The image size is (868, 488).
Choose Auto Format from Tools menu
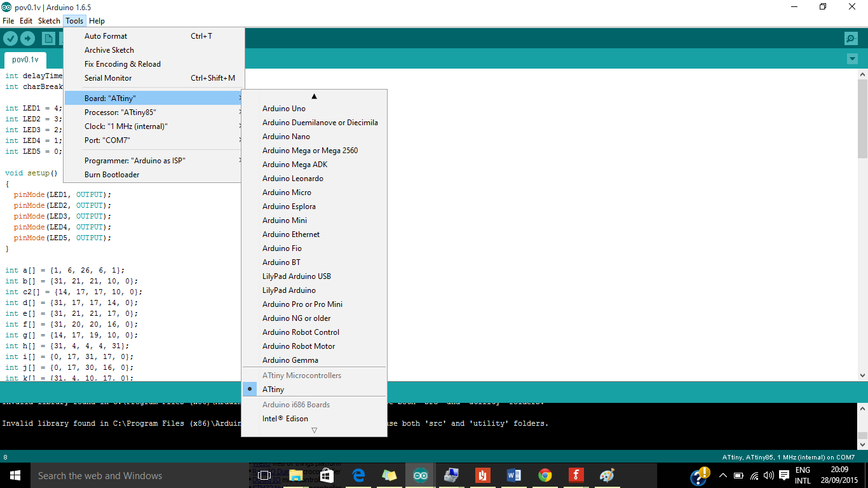pyautogui.click(x=154, y=36)
